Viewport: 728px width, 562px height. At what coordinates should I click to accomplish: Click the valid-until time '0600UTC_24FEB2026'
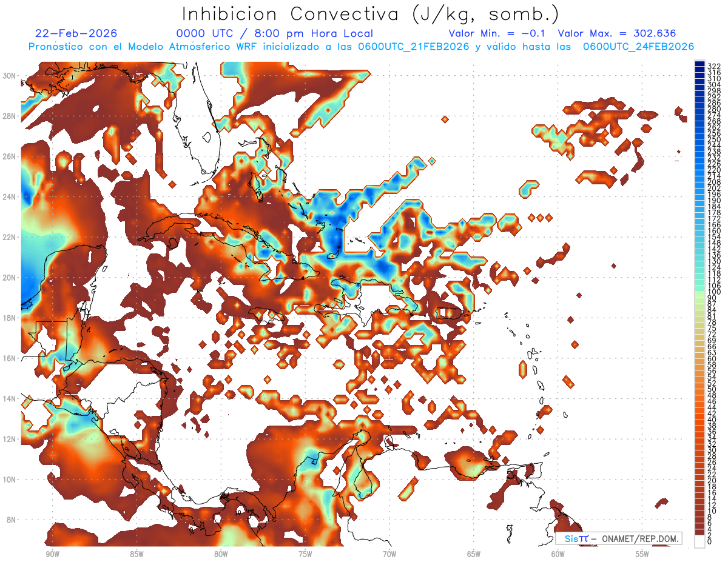(638, 47)
